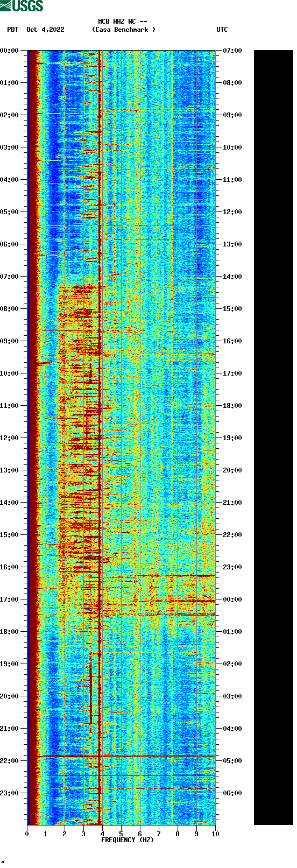
Task: Click the frequency axis tick label '4'
Action: (x=102, y=834)
